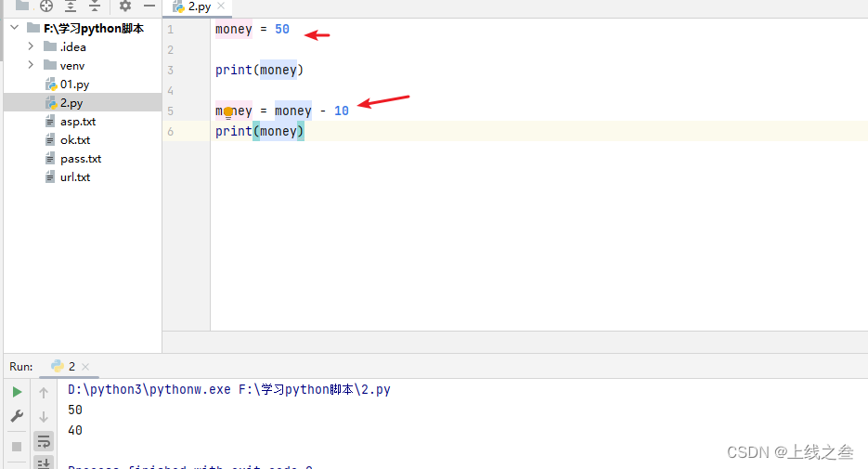Screen dimensions: 868x469
Task: Click the project view folder icon in toolbar
Action: point(22,6)
